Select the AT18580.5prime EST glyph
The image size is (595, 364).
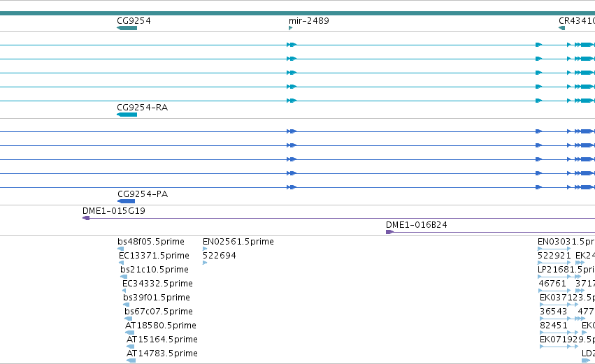coord(130,333)
